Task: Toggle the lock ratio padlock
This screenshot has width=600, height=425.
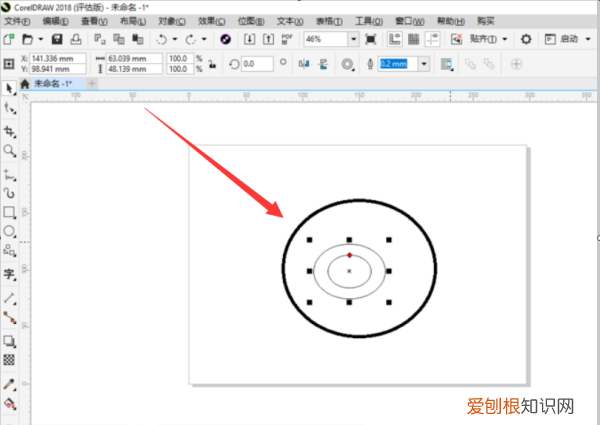Action: (x=212, y=64)
